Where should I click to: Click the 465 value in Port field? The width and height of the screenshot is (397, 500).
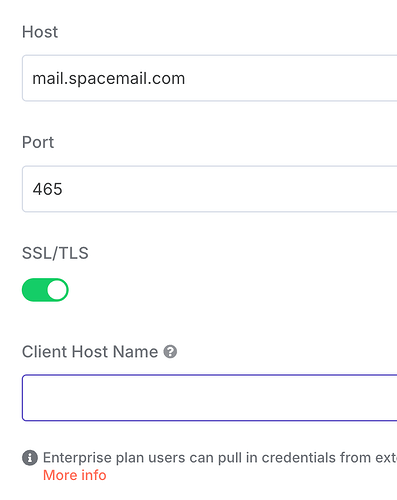[x=47, y=189]
